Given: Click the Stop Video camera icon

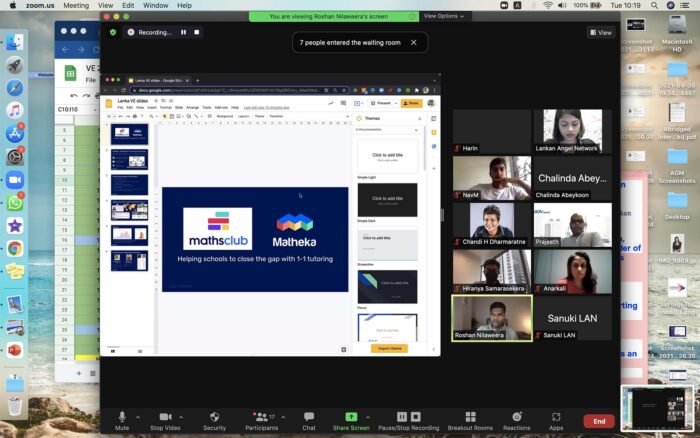Looking at the screenshot, I should pos(164,417).
